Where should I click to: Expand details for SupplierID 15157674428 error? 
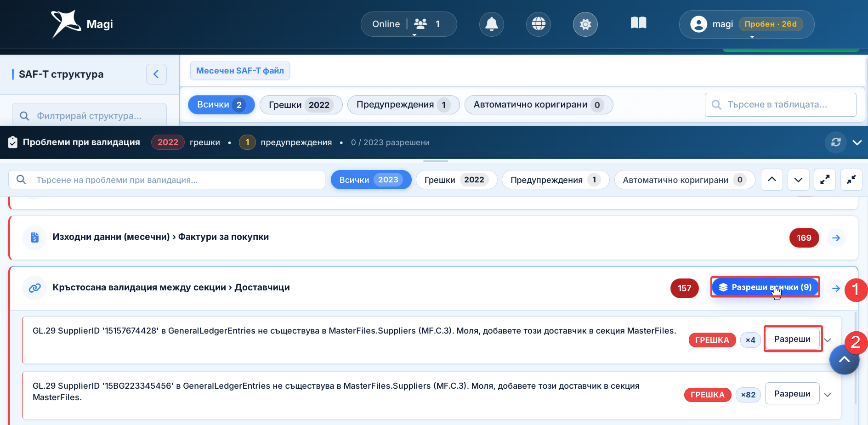(x=828, y=340)
